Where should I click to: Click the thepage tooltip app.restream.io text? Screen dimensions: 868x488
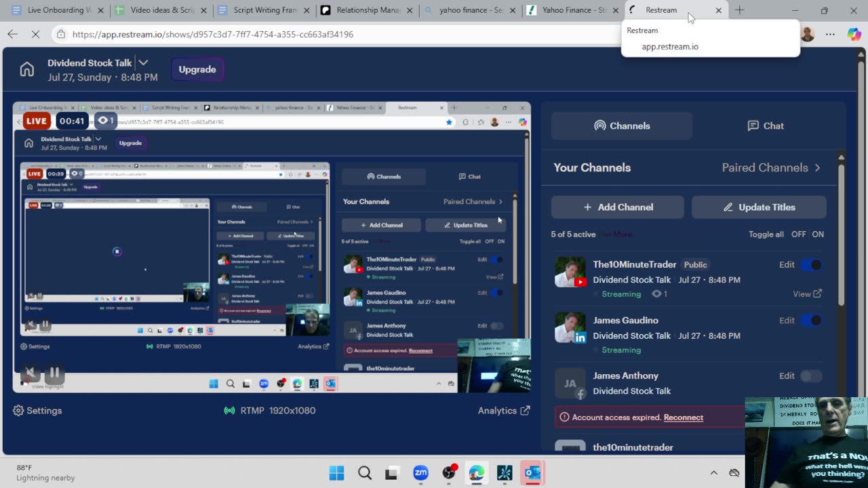pyautogui.click(x=670, y=47)
